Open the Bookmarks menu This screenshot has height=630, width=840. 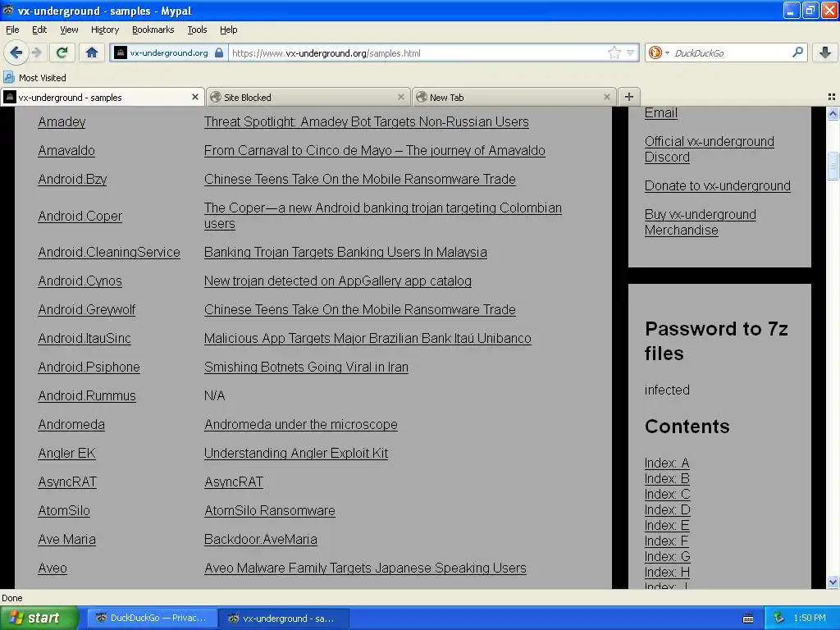coord(153,30)
